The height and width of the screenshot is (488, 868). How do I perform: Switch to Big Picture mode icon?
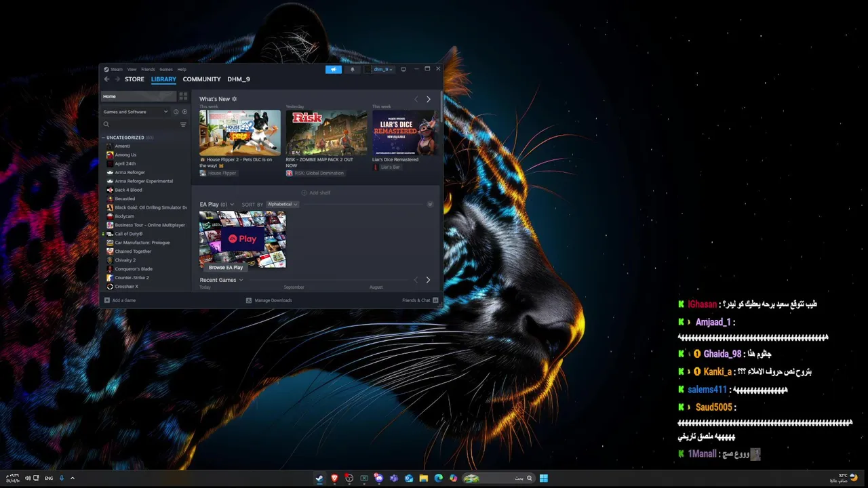pyautogui.click(x=403, y=69)
